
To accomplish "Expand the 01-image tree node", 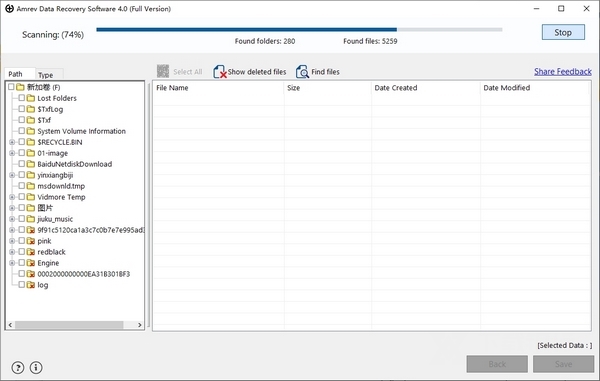I will pos(12,153).
